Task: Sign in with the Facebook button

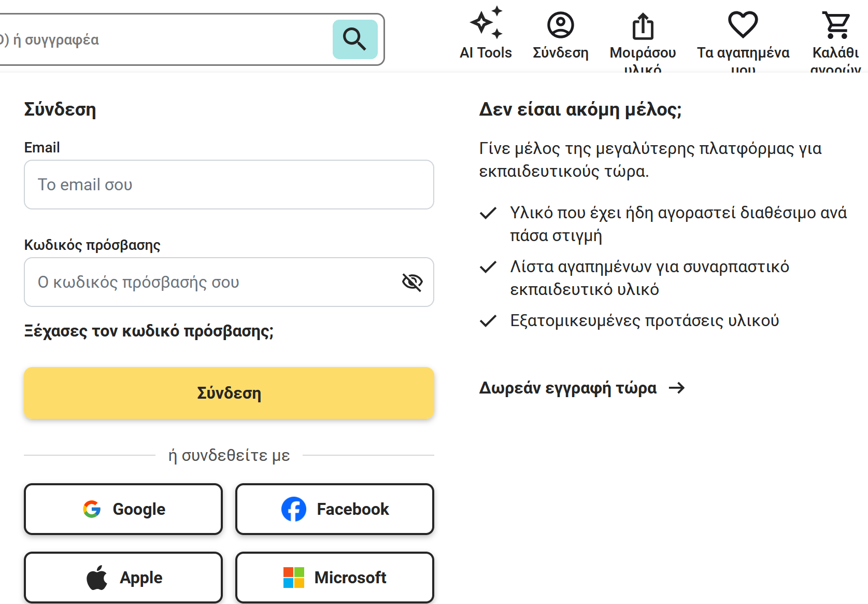Action: 335,509
